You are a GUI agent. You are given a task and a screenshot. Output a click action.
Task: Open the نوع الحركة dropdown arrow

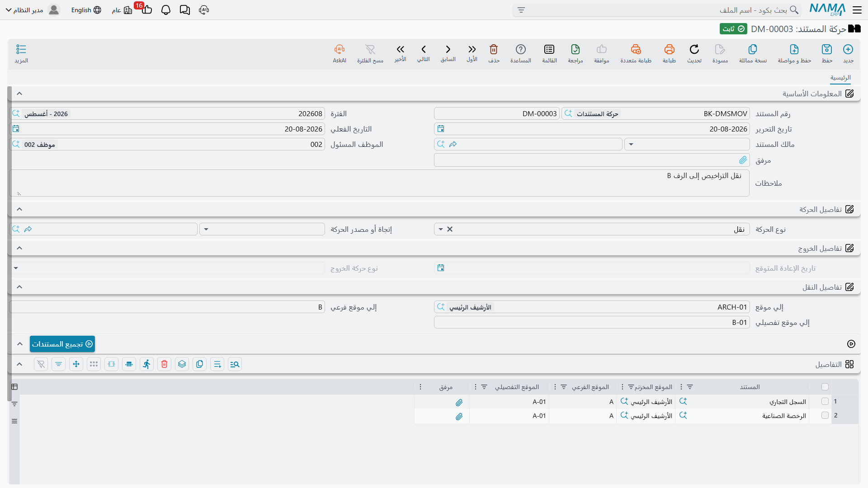click(441, 229)
